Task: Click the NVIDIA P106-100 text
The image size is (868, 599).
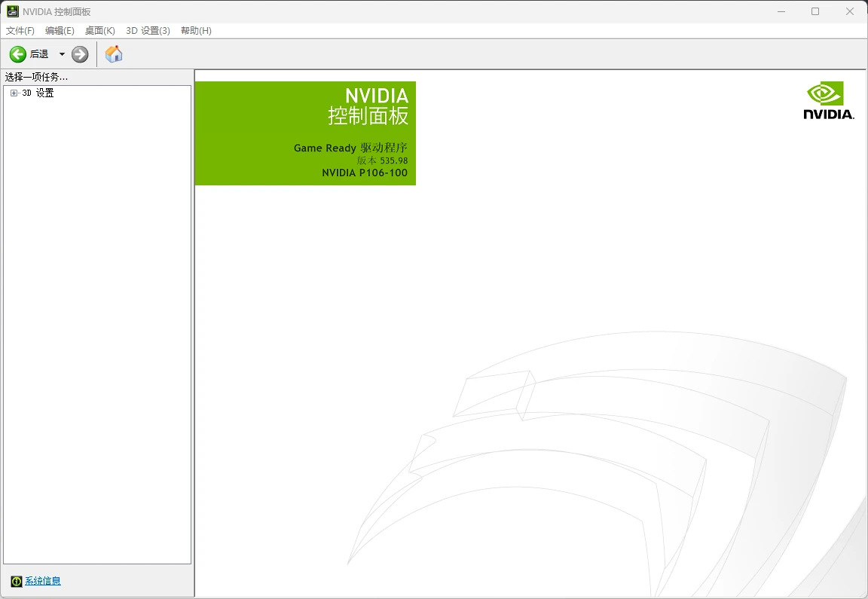Action: coord(364,173)
